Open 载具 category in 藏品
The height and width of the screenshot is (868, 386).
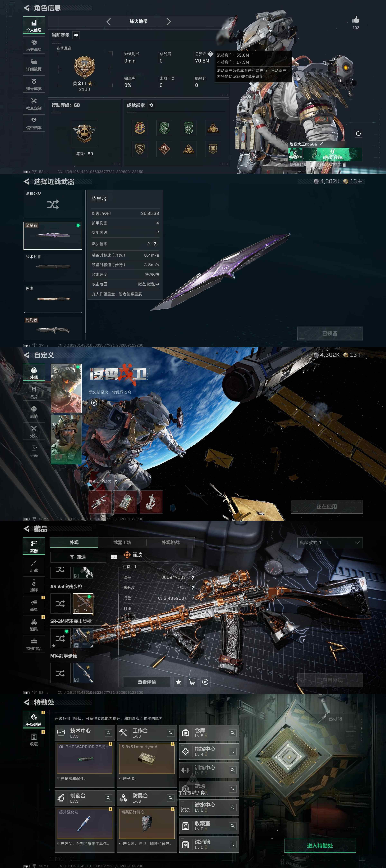(x=34, y=605)
